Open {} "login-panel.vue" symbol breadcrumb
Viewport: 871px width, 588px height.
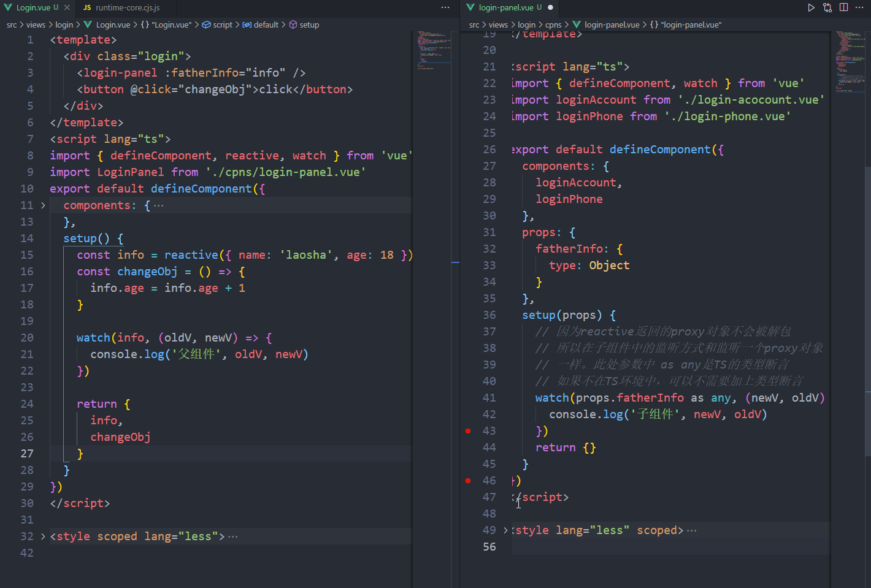pos(686,25)
